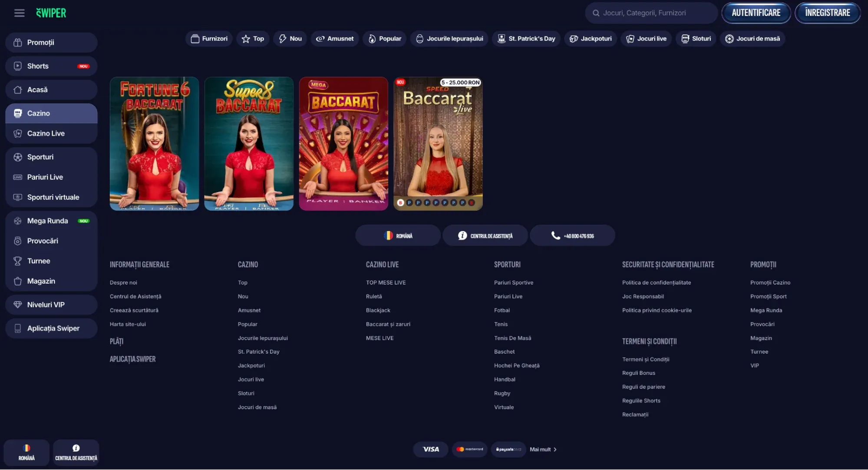Focus the games search field
The width and height of the screenshot is (868, 470).
pos(651,13)
